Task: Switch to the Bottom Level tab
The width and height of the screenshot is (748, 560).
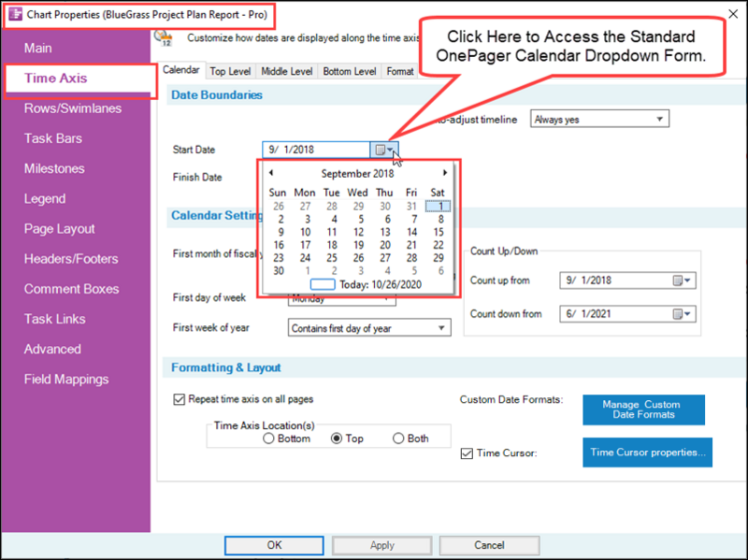Action: pyautogui.click(x=349, y=72)
